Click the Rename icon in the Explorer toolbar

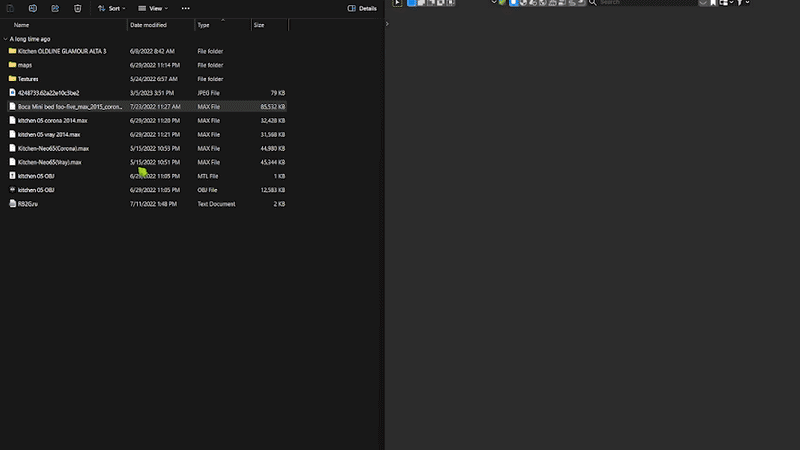pyautogui.click(x=33, y=8)
